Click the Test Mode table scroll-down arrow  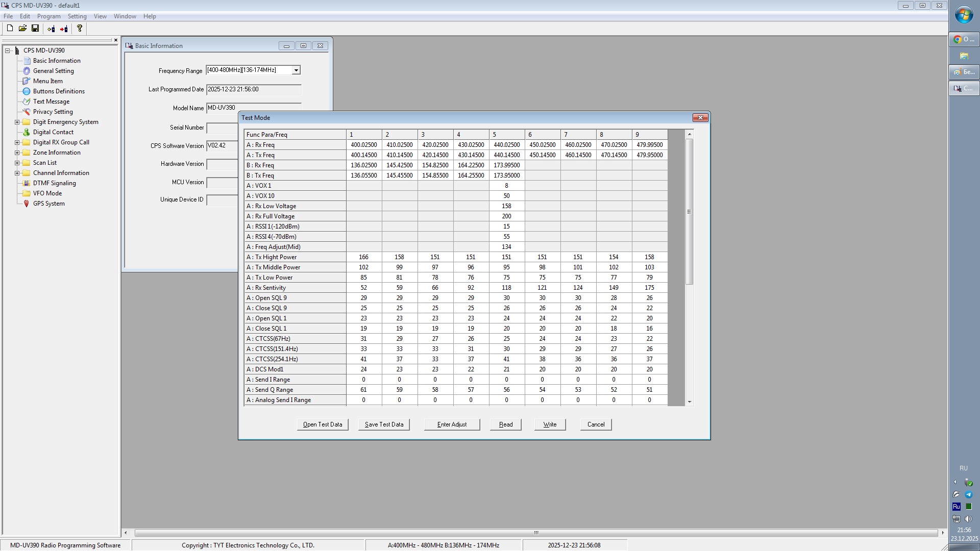click(x=690, y=402)
